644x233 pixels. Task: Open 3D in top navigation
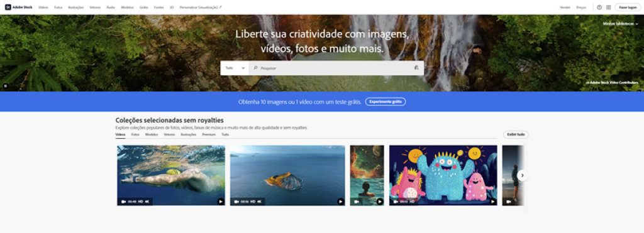coord(172,8)
